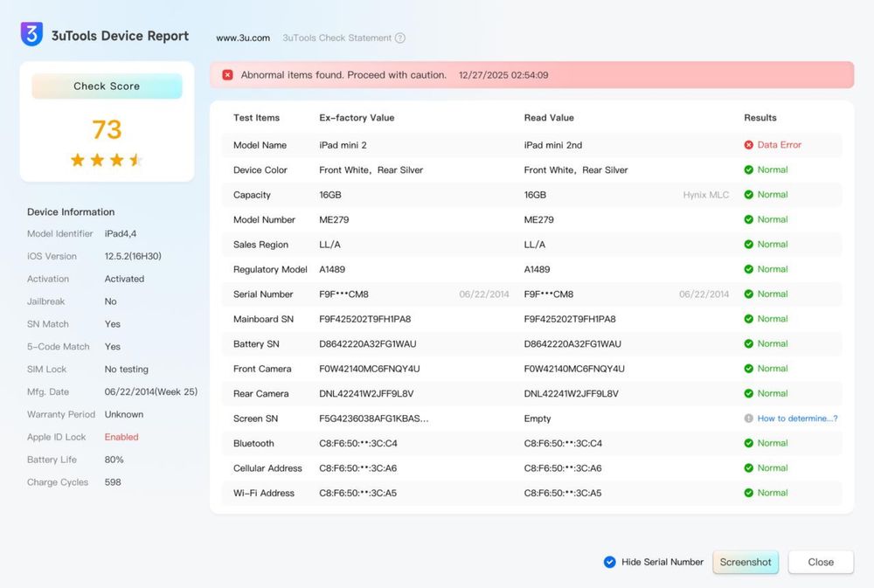Screen dimensions: 874x588
Task: Click the gray info icon for Screen SN
Action: 748,419
